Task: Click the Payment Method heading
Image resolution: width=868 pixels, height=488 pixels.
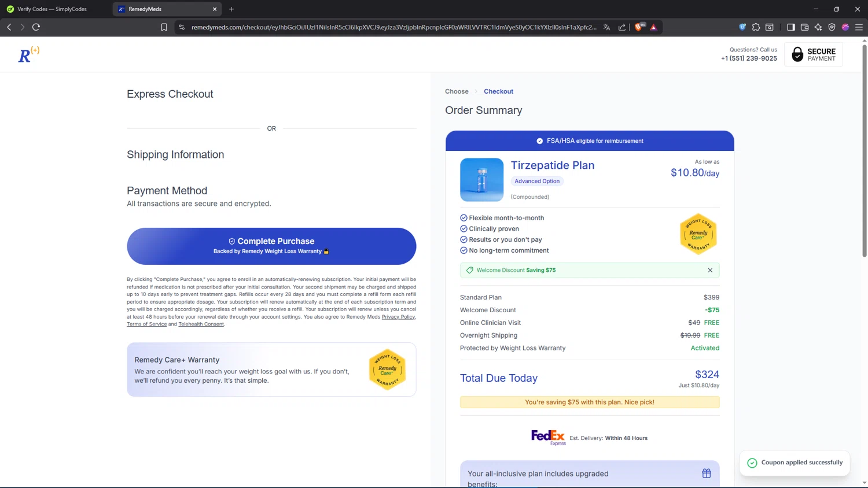Action: tap(167, 191)
